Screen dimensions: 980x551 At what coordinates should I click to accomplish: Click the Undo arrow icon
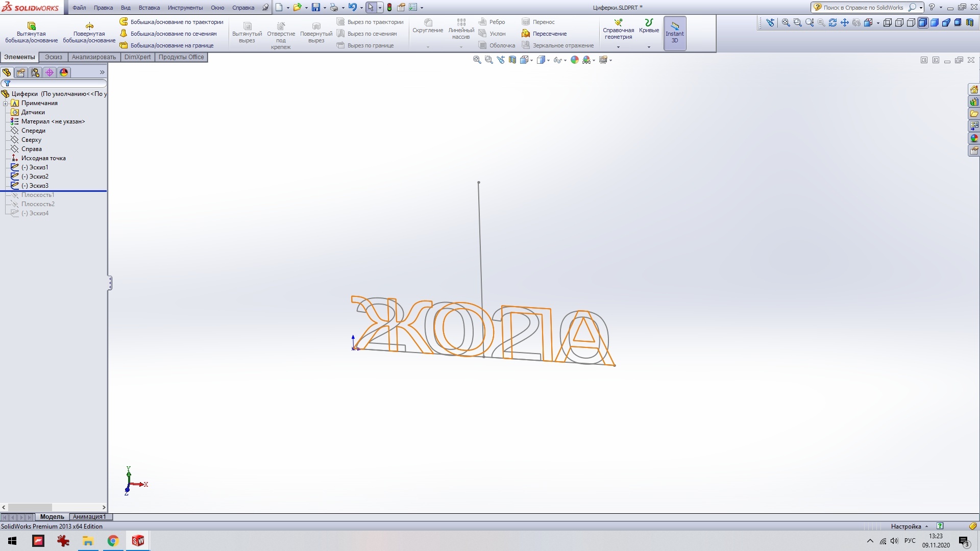point(353,8)
